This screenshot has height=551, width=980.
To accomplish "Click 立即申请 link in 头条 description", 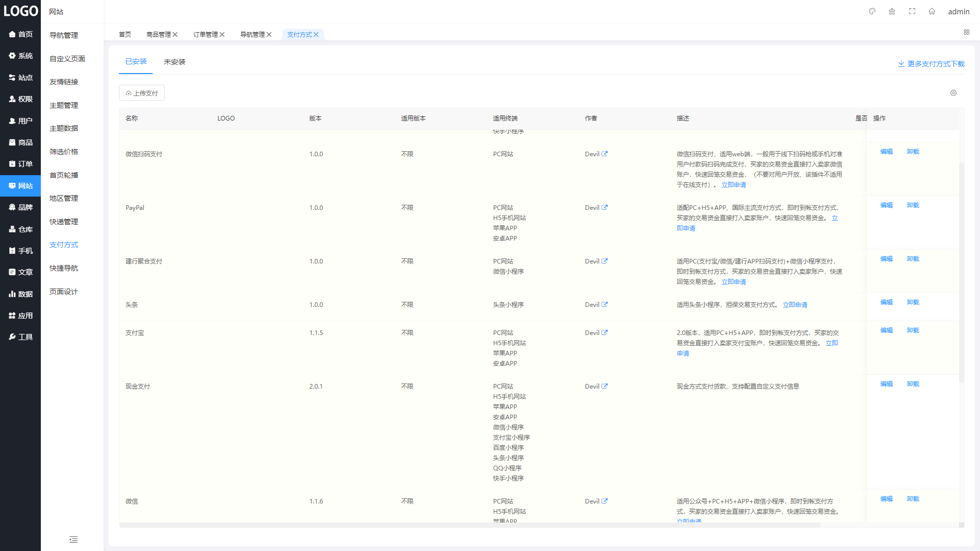I will click(x=795, y=305).
